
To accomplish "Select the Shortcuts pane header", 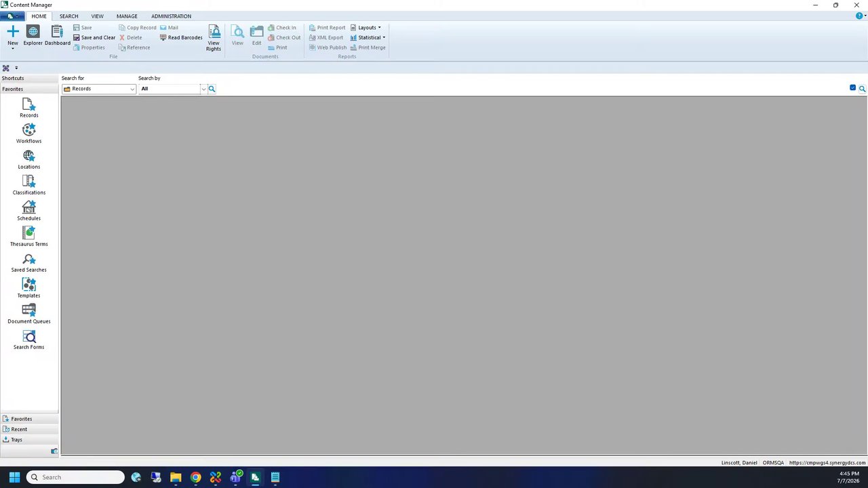I will pos(29,79).
